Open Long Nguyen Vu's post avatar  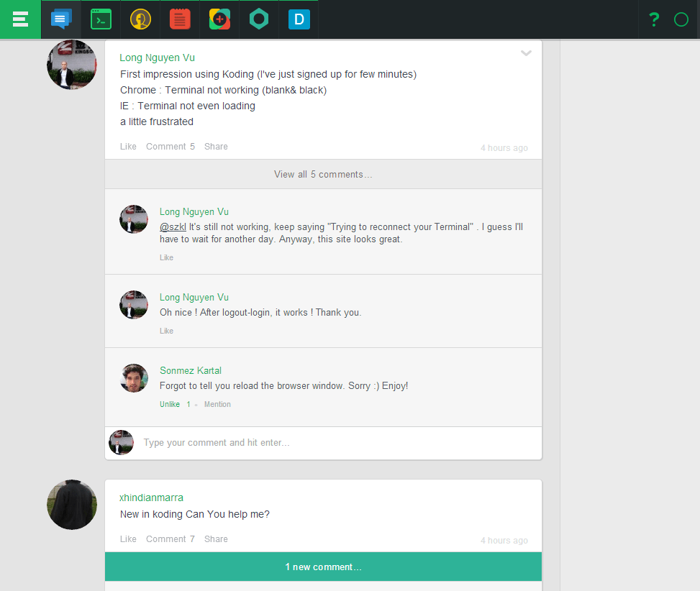[x=72, y=64]
